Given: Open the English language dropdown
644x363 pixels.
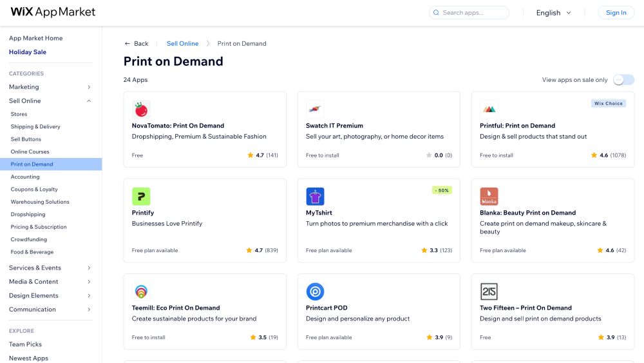Looking at the screenshot, I should click(554, 13).
